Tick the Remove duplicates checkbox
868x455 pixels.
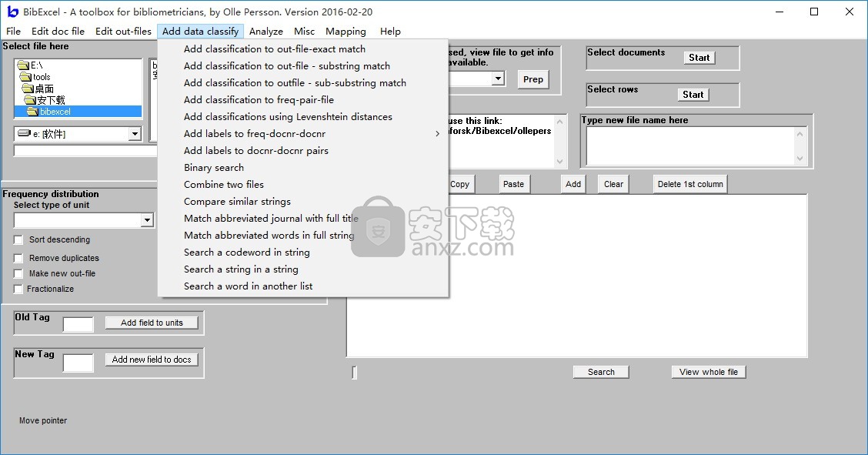18,258
